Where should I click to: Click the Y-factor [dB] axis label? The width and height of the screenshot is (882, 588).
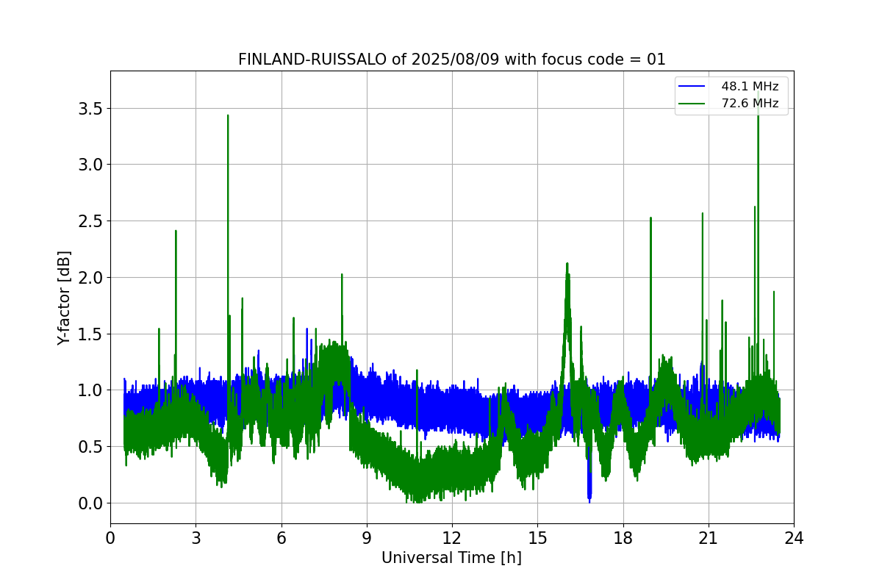pyautogui.click(x=64, y=298)
